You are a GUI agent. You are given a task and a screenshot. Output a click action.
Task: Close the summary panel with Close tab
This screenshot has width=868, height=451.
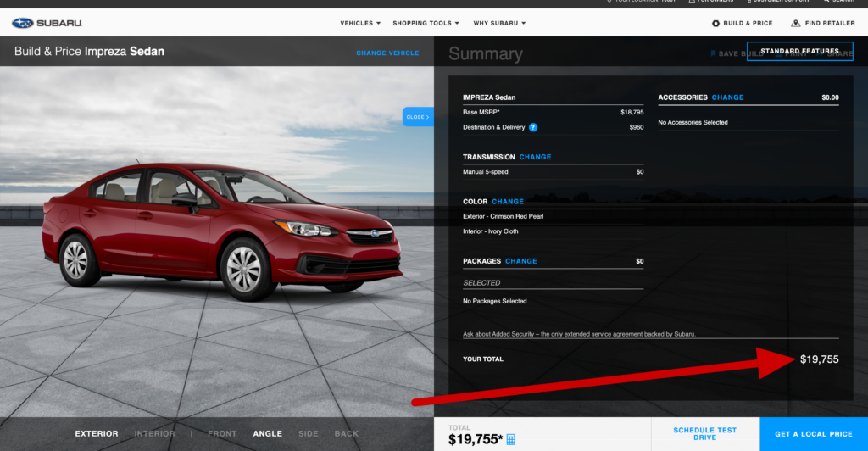(x=418, y=117)
